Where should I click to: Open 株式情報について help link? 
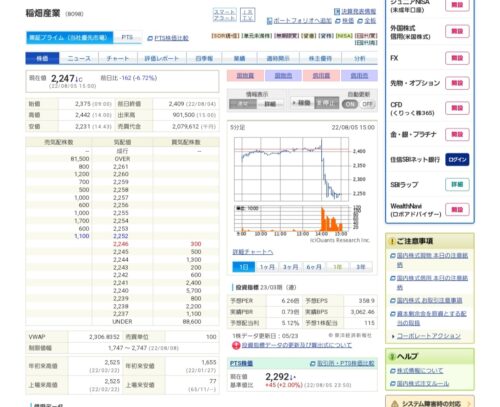click(420, 371)
